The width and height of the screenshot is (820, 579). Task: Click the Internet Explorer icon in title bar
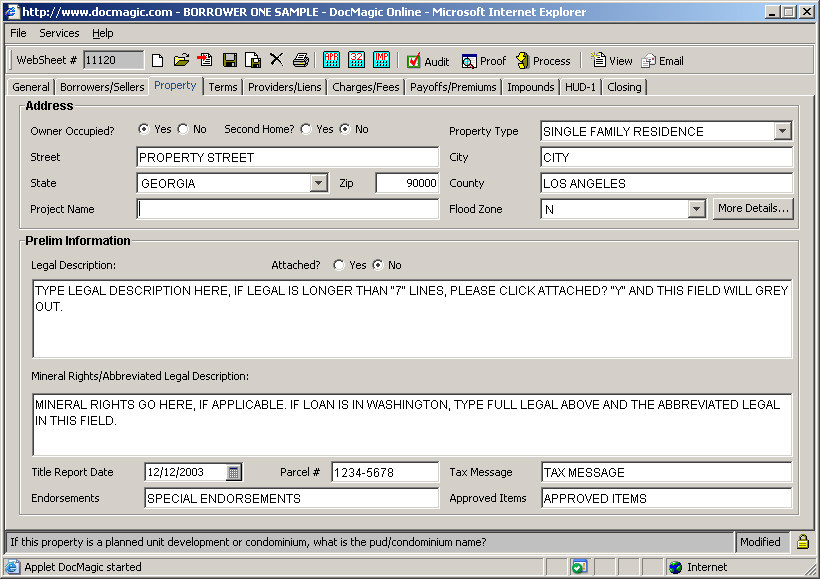point(12,12)
